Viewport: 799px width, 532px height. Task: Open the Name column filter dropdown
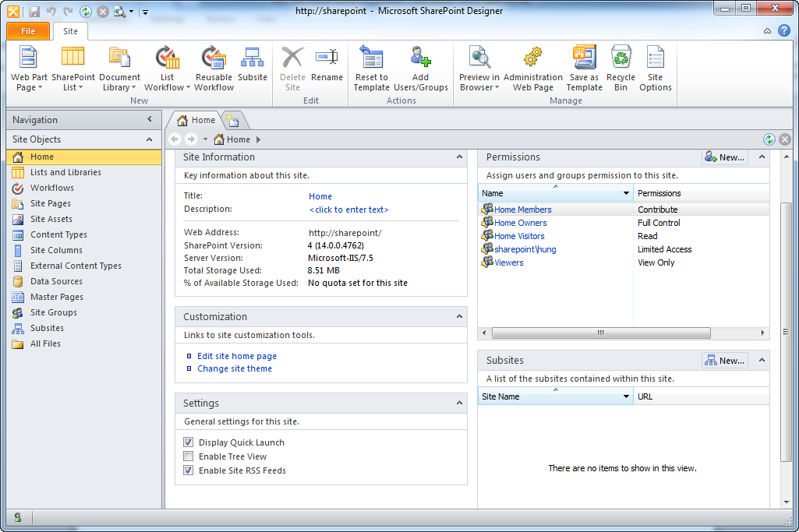coord(626,193)
